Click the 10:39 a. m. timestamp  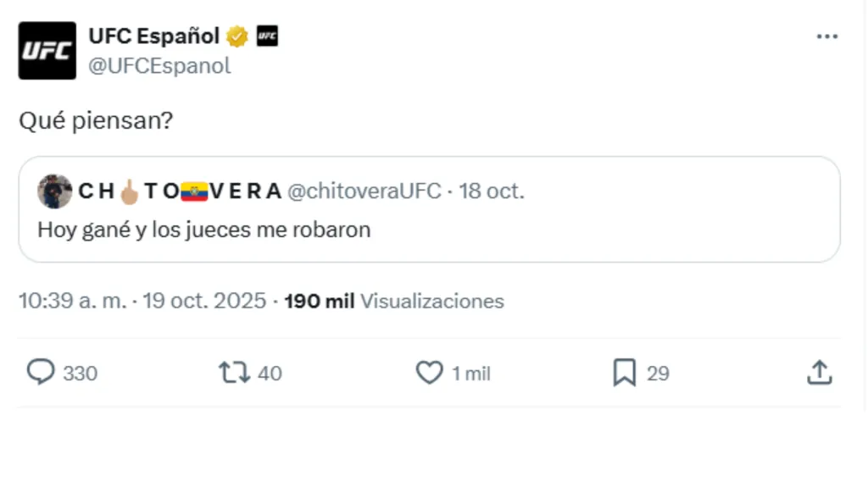(73, 301)
